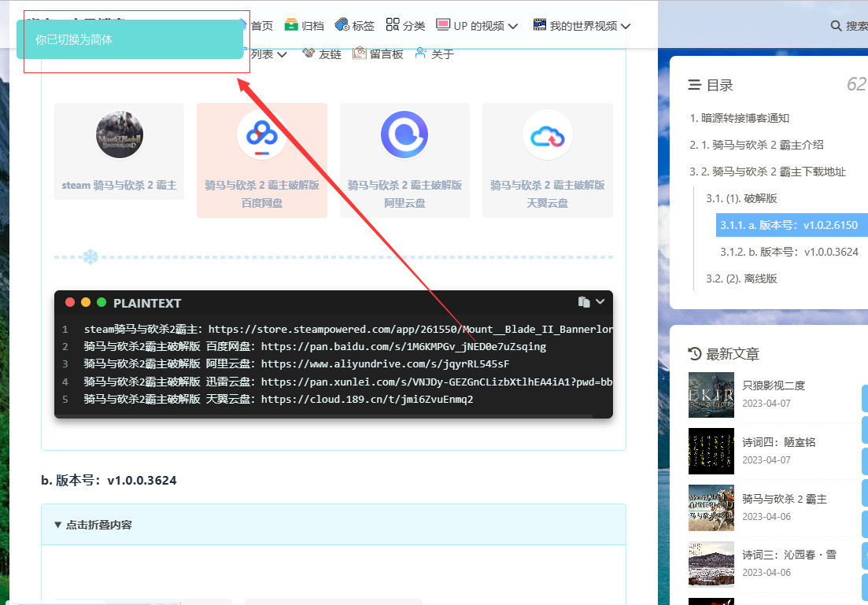Viewport: 868px width, 605px height.
Task: Open the 归档 menu item
Action: click(x=304, y=26)
